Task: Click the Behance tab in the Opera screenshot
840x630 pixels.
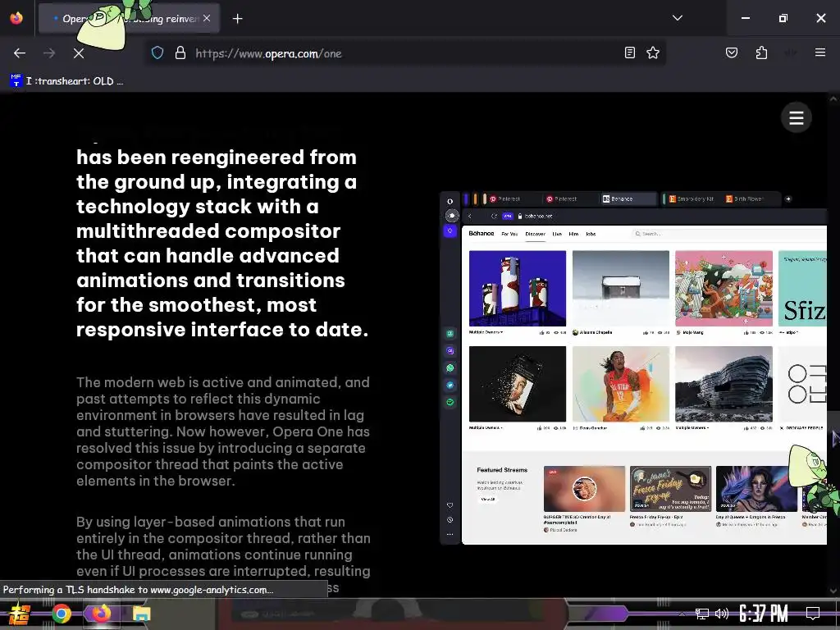Action: click(628, 199)
